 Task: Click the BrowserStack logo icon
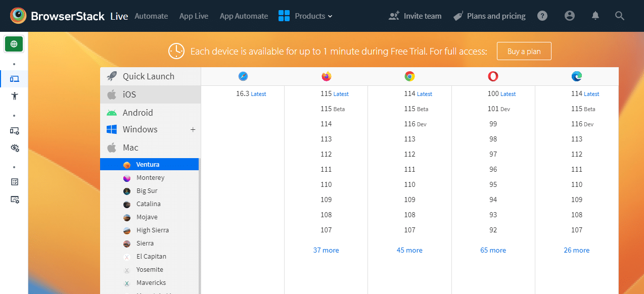click(18, 16)
